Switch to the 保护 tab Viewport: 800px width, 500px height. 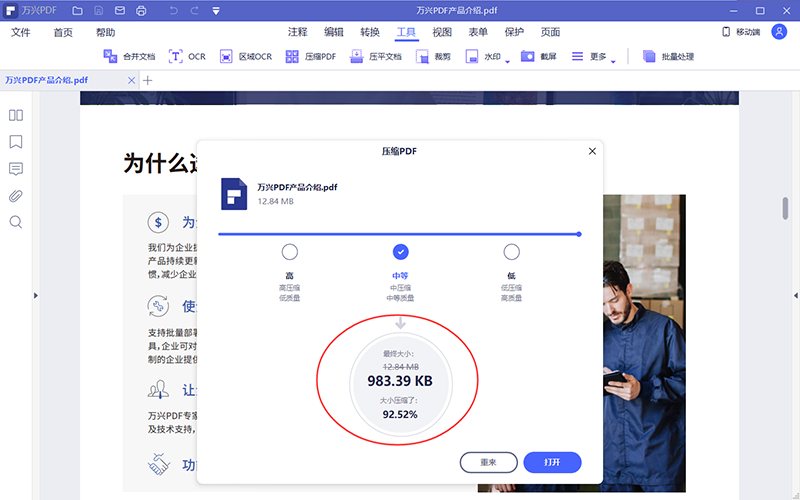[x=514, y=32]
